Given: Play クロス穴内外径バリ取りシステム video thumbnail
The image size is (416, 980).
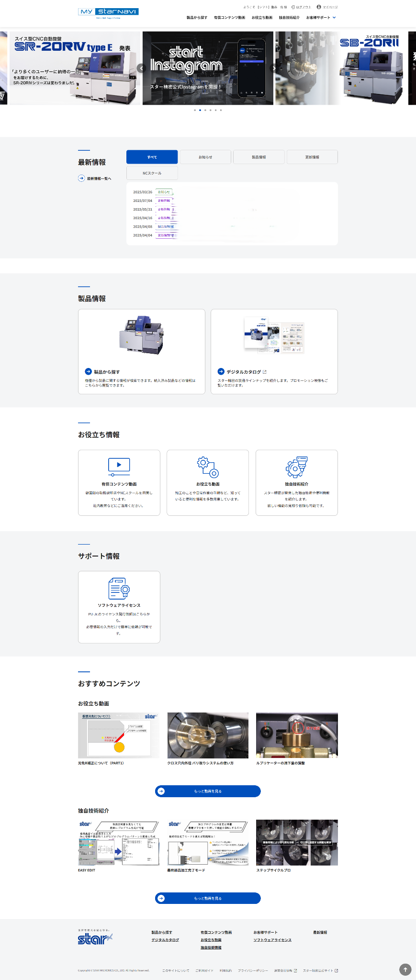Looking at the screenshot, I should (x=208, y=735).
